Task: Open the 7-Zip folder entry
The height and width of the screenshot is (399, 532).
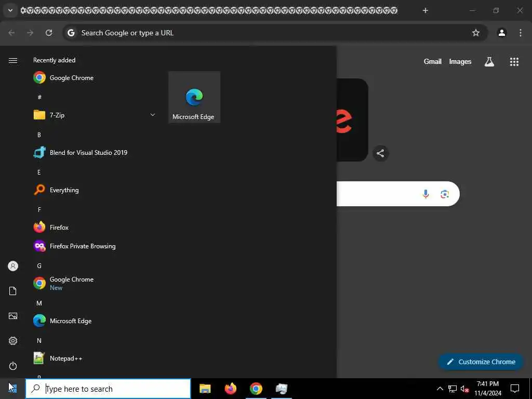Action: tap(95, 115)
